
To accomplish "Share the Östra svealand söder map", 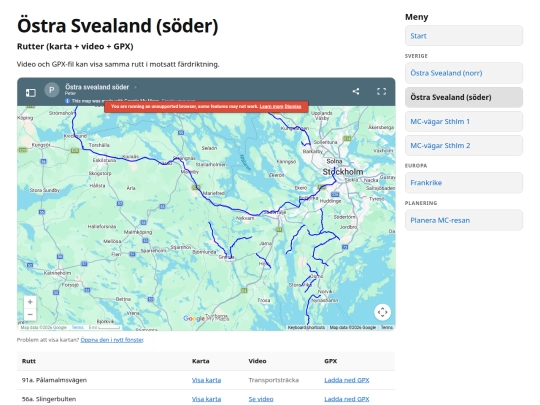I will pyautogui.click(x=356, y=91).
